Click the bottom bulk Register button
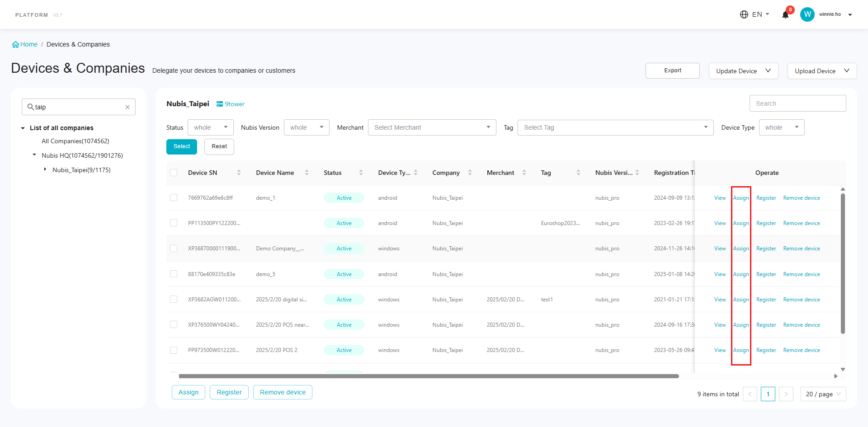 (229, 392)
